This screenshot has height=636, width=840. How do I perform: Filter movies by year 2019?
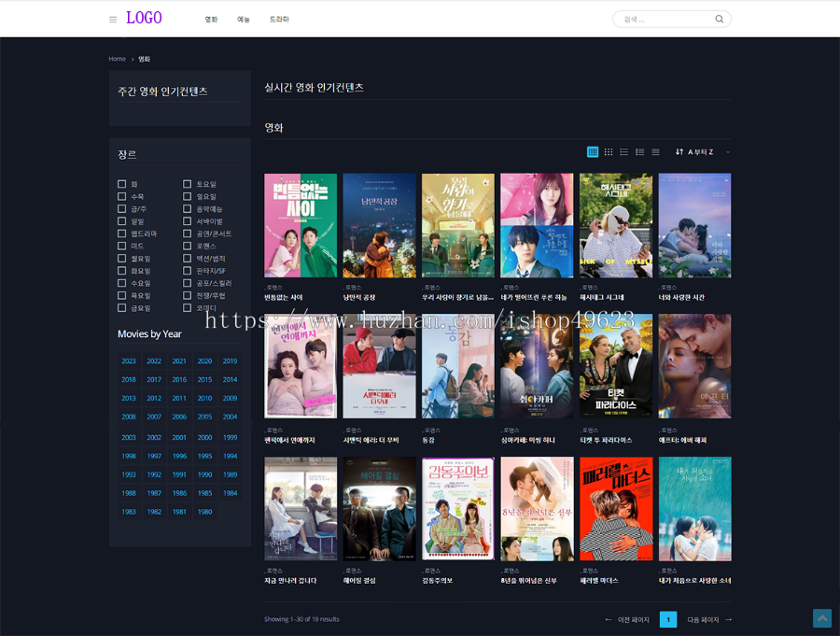(x=230, y=361)
